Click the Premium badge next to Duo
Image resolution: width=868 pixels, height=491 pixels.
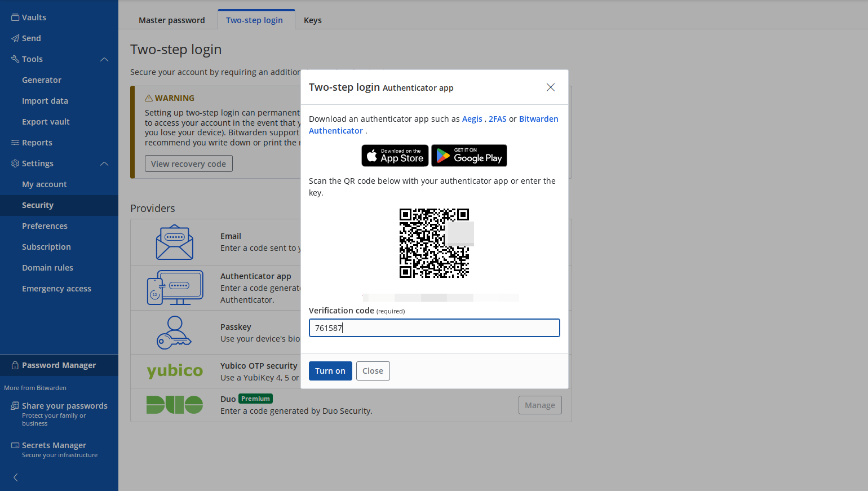click(x=256, y=399)
